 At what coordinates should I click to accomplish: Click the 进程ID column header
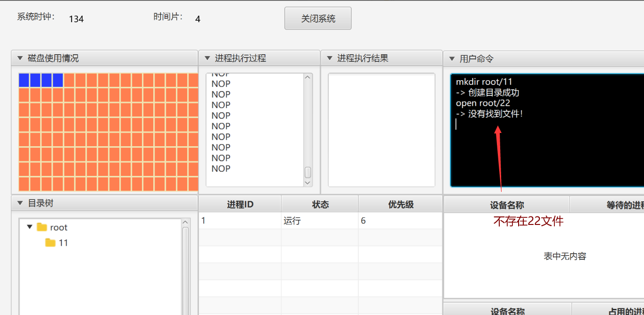[x=240, y=204]
